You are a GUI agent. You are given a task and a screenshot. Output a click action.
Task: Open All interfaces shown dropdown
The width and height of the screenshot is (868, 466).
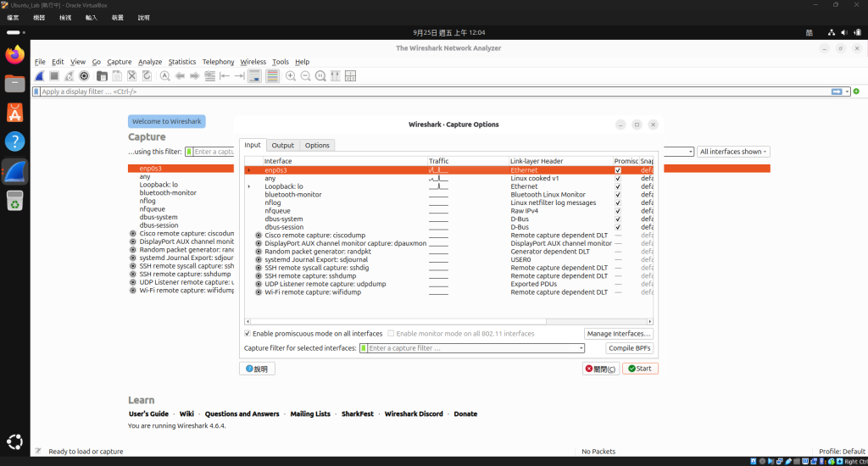pyautogui.click(x=733, y=152)
